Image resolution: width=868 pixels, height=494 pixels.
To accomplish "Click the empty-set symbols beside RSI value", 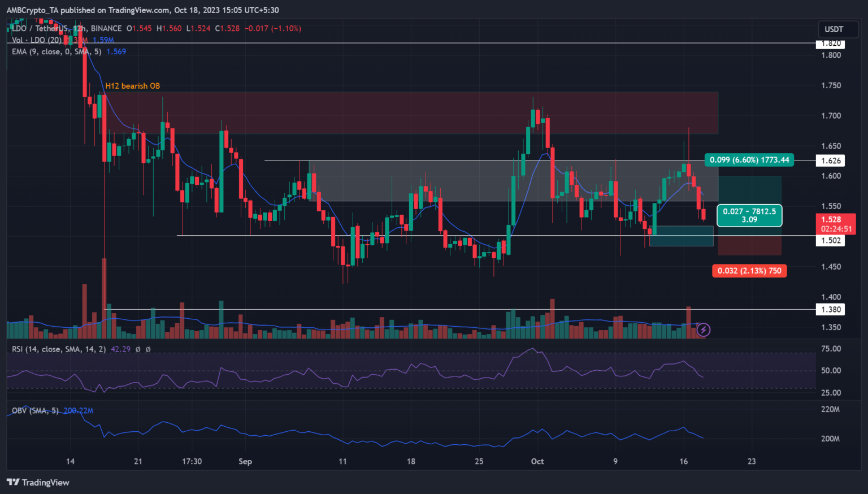I will click(142, 349).
